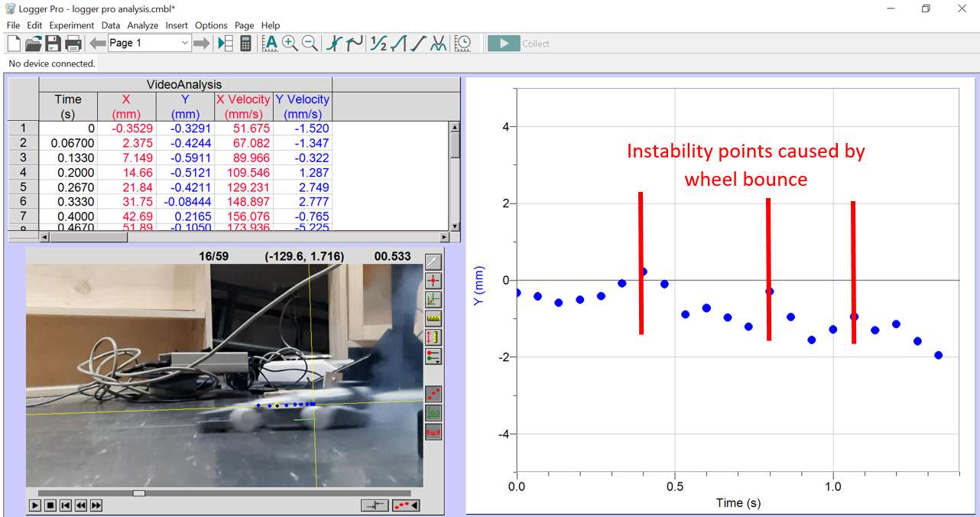Select the Photo Distance measuring tool

tap(433, 336)
